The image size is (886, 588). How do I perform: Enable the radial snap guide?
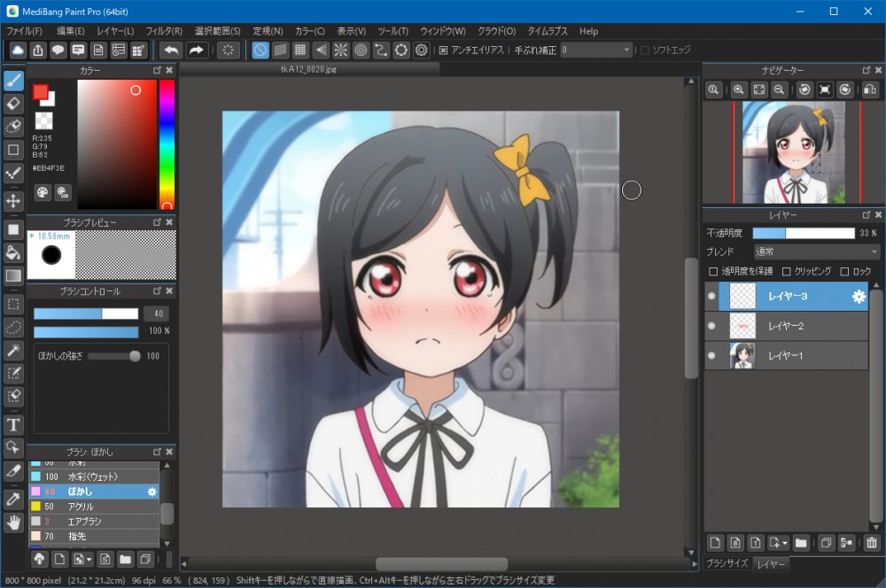(x=341, y=50)
